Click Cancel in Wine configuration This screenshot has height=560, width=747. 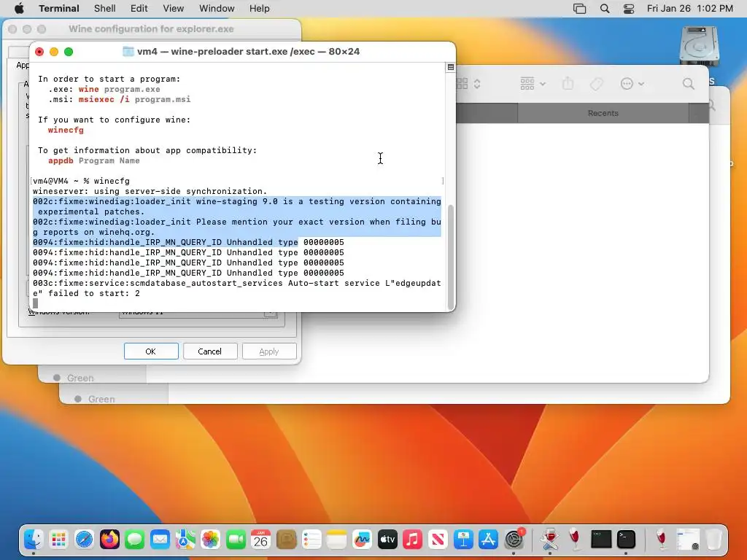[x=209, y=351]
